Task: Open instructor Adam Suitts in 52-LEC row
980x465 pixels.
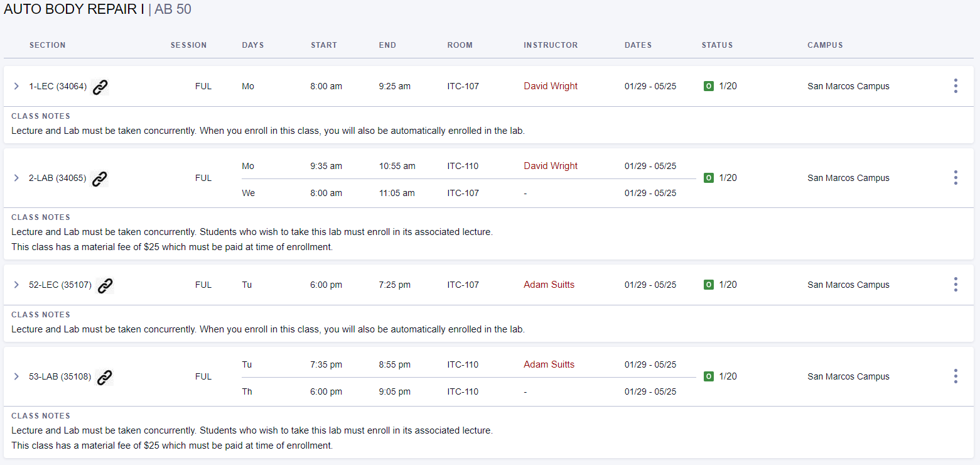Action: 549,285
